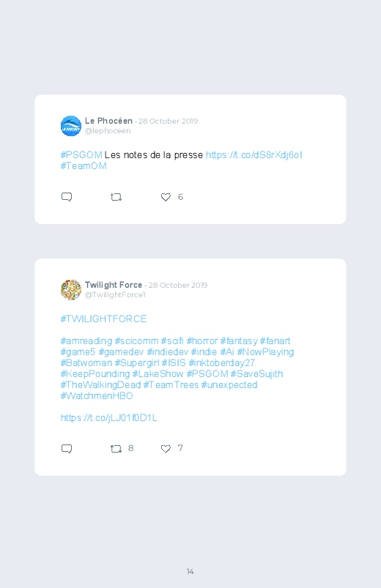
Task: Like the Twilight Force tweet
Action: 166,448
